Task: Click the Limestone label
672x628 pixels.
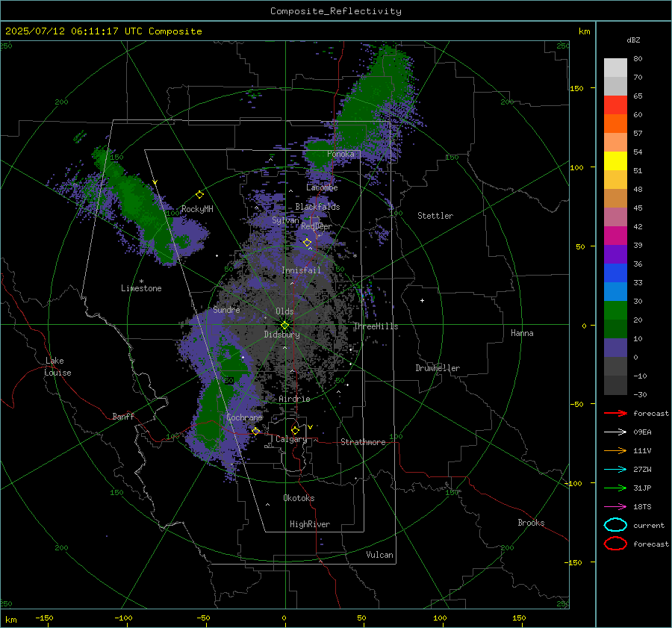Action: pos(141,288)
